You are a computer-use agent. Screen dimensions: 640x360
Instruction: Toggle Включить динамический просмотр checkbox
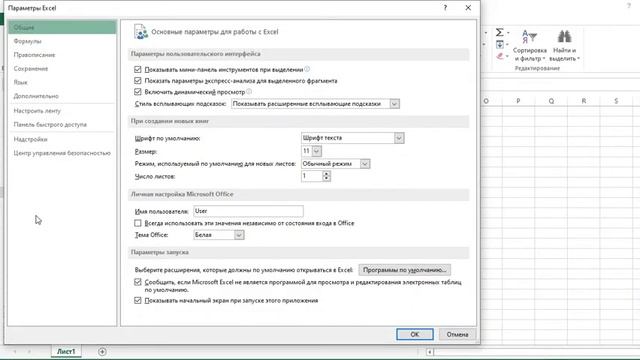tap(138, 92)
